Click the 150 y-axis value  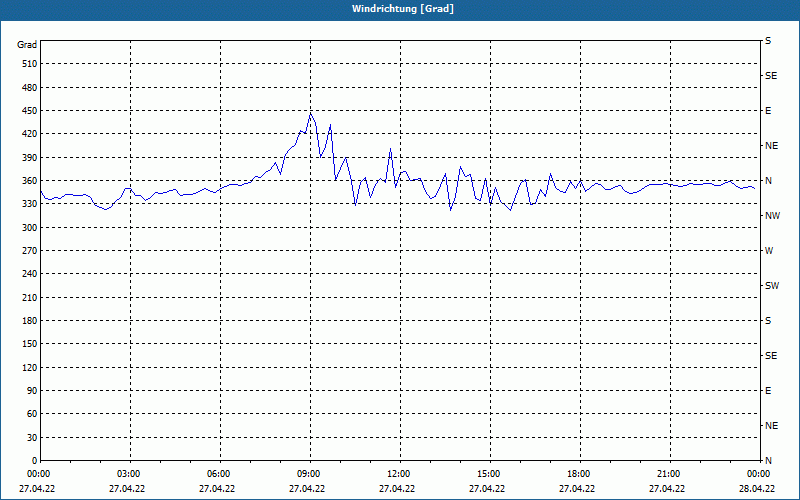29,344
